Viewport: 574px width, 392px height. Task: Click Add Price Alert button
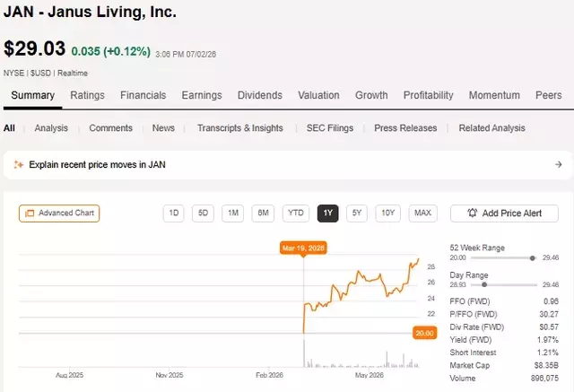tap(504, 213)
